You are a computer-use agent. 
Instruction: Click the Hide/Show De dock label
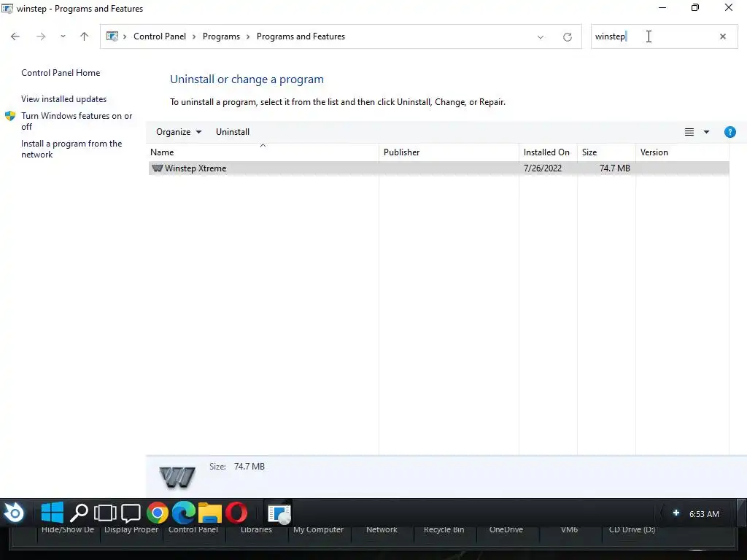(x=68, y=529)
